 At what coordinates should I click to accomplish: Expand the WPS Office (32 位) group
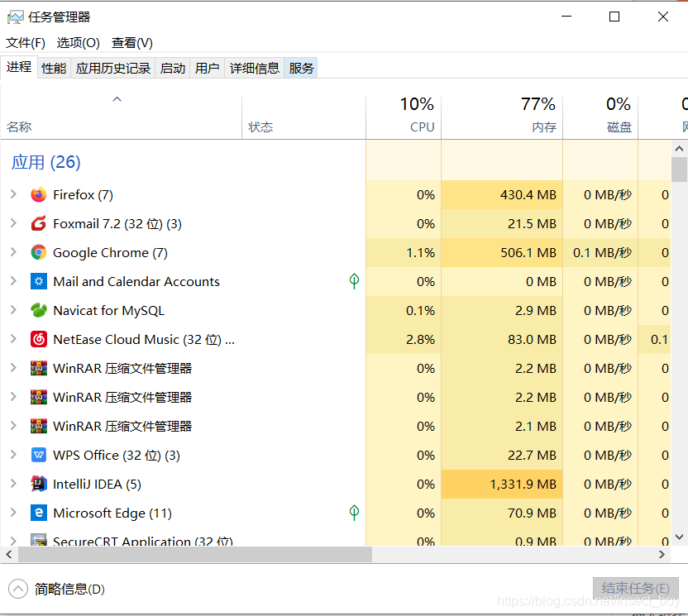(x=13, y=455)
